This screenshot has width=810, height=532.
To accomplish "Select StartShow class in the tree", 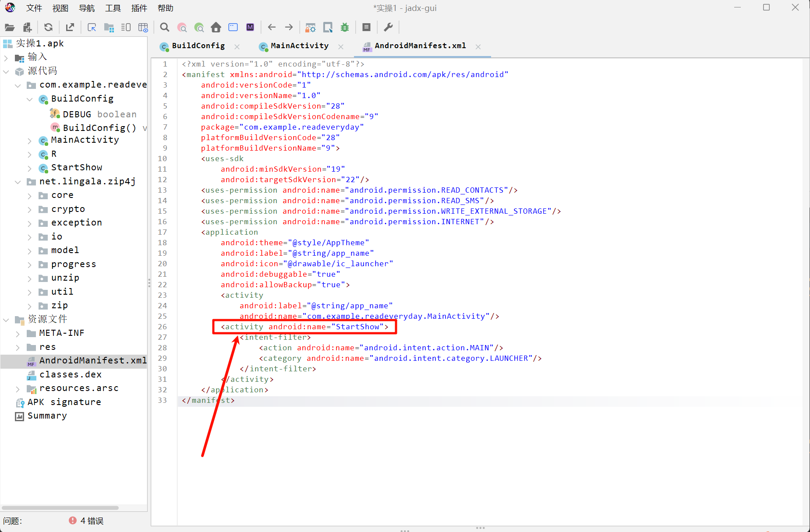I will point(76,168).
